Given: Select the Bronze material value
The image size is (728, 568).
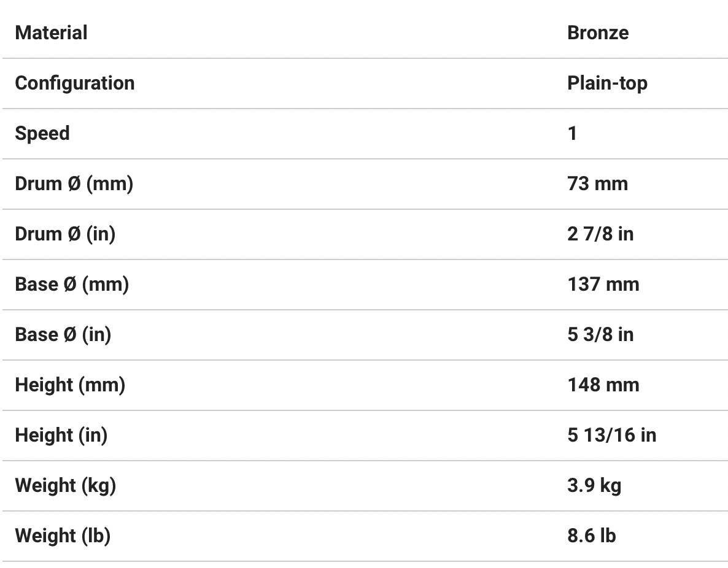Looking at the screenshot, I should click(598, 33).
